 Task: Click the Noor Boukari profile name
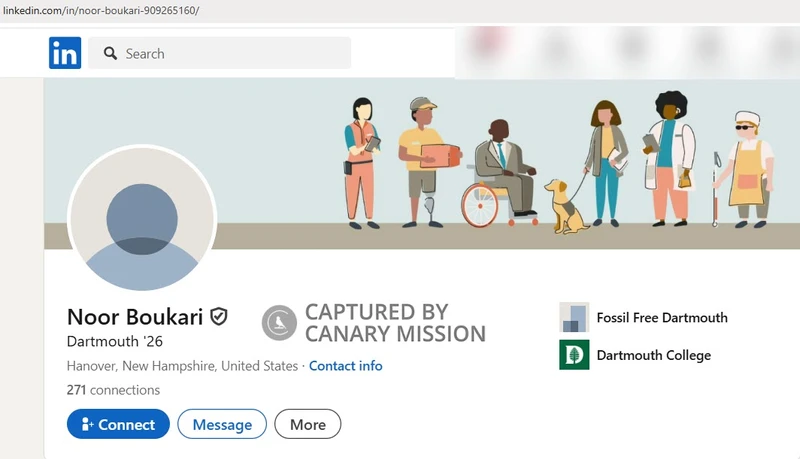[135, 317]
